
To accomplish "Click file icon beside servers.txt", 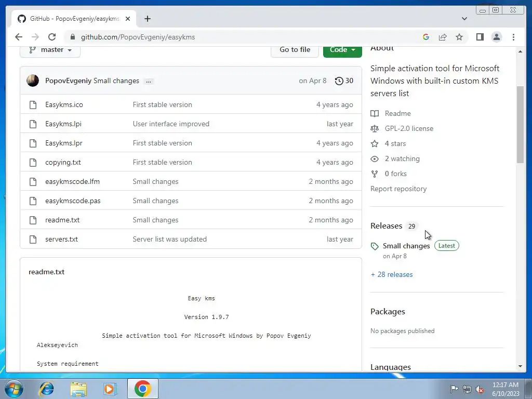I will [x=33, y=239].
